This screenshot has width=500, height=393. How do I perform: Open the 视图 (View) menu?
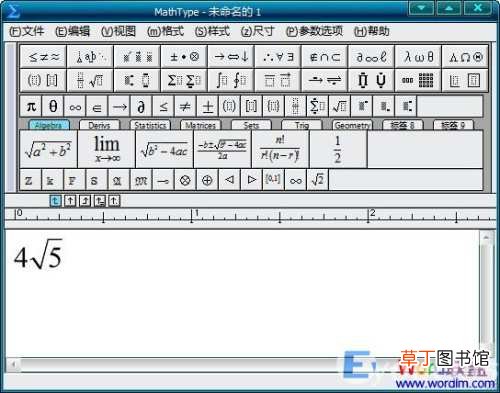[118, 31]
